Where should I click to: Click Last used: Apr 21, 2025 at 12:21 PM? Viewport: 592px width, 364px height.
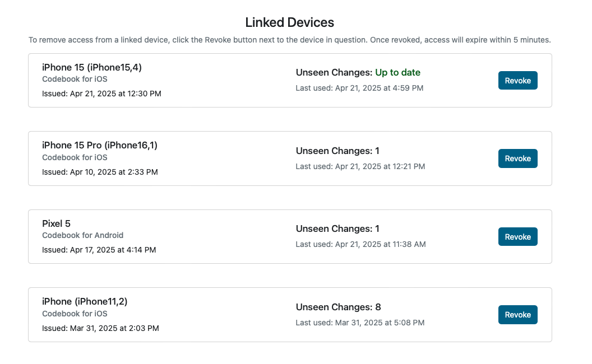(x=360, y=166)
